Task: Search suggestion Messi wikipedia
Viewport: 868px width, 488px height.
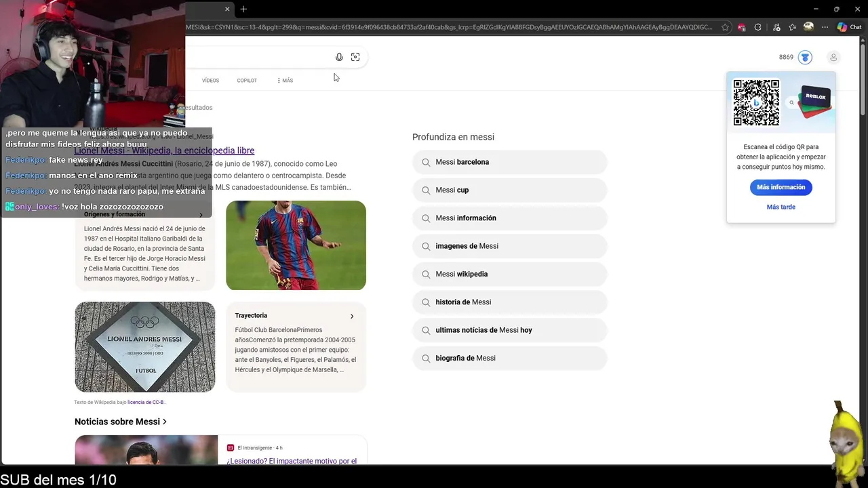Action: coord(510,274)
